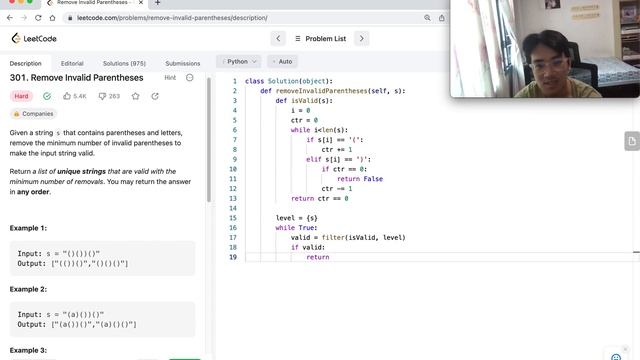Switch to the Description tab

26,63
